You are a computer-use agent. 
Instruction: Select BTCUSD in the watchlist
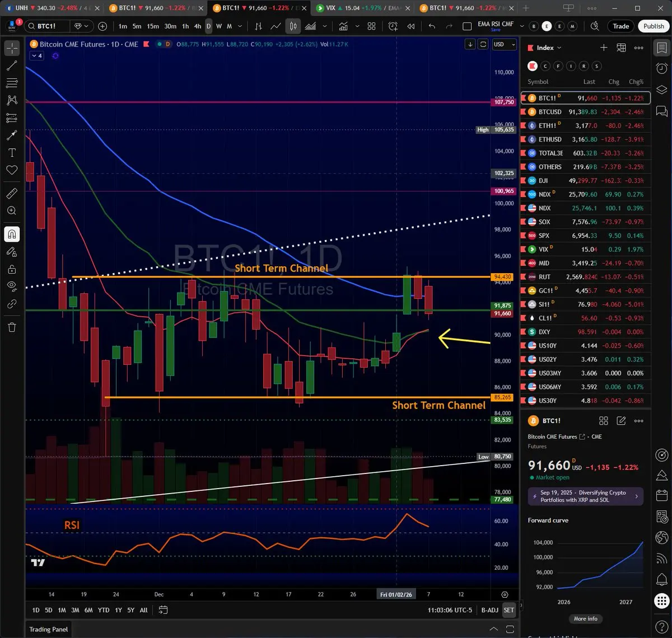[x=586, y=112]
